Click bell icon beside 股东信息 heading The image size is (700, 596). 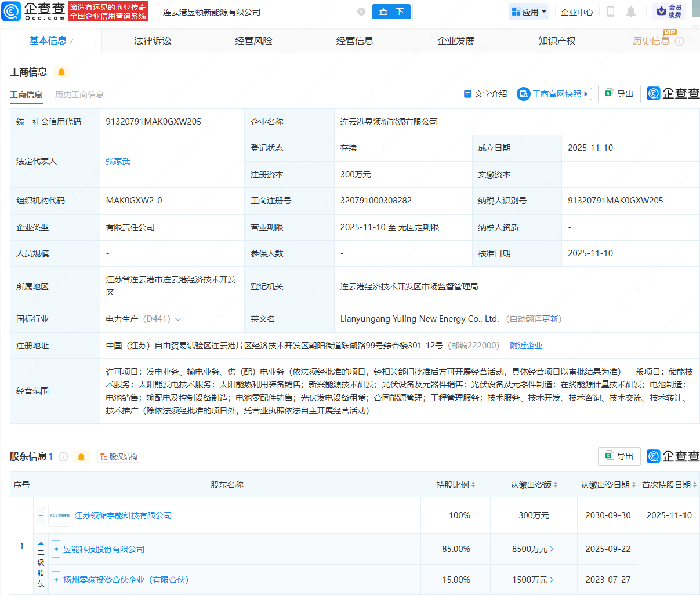click(81, 457)
